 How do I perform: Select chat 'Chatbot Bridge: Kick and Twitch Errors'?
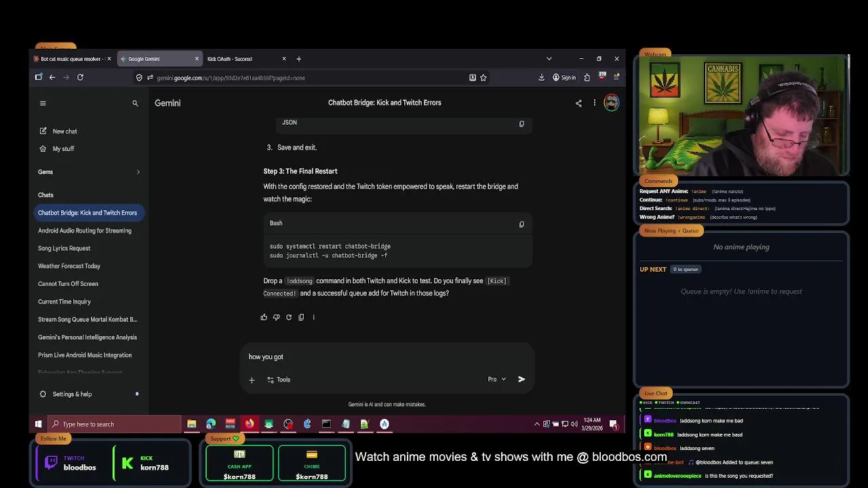pos(87,213)
